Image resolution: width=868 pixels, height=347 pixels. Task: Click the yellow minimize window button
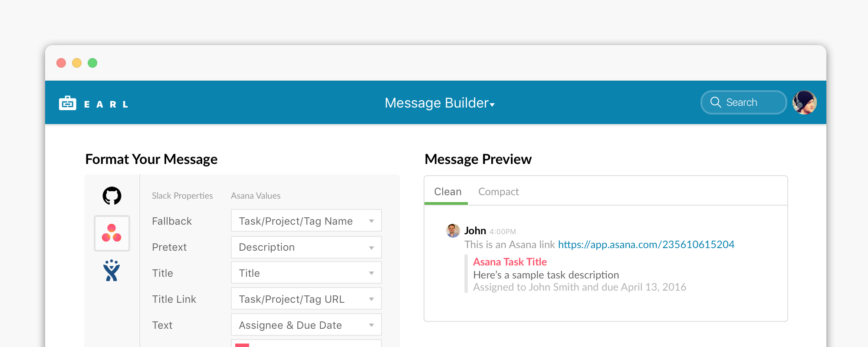pyautogui.click(x=77, y=63)
